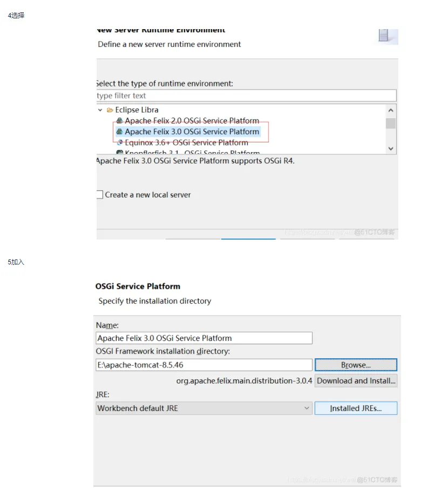Open Installed JREs... settings
Viewport: 448px width, 492px height.
[356, 408]
